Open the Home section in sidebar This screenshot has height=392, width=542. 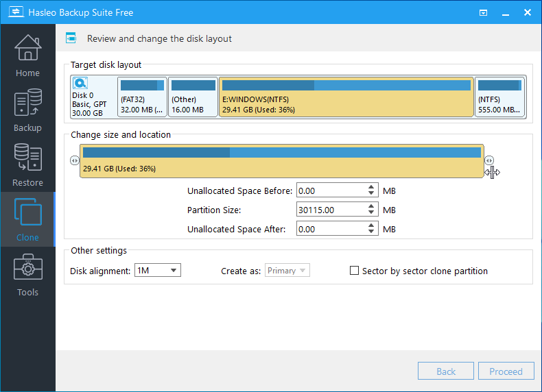[27, 55]
